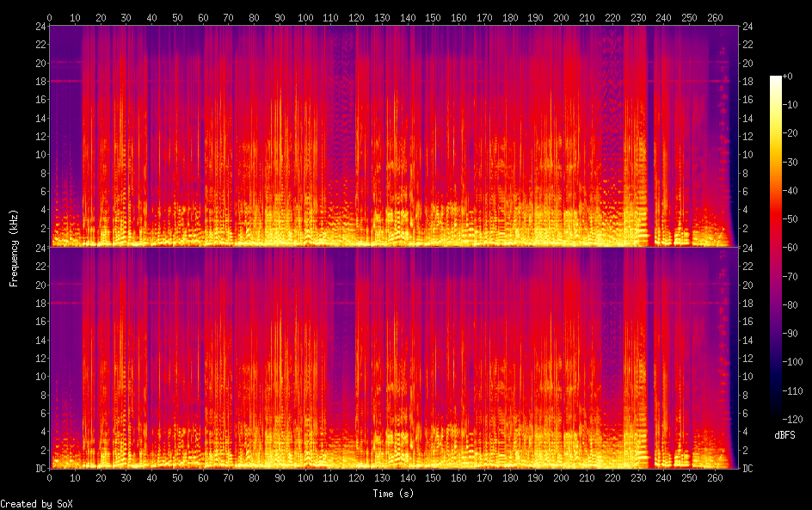Click the "-10" color scale label
This screenshot has height=510, width=812.
pyautogui.click(x=790, y=105)
